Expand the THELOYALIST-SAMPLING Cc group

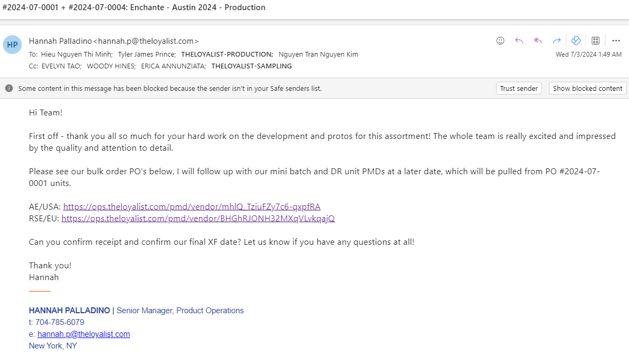click(252, 66)
